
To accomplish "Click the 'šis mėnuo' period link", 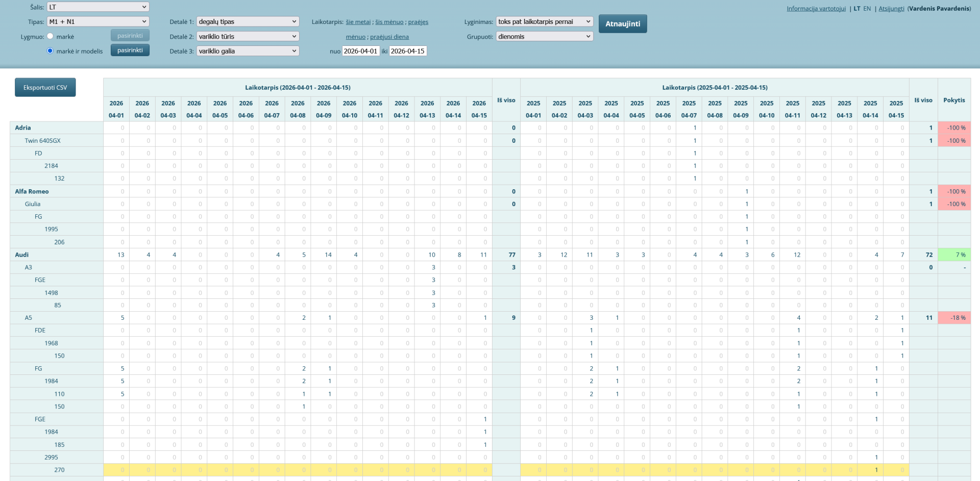I will [x=389, y=22].
